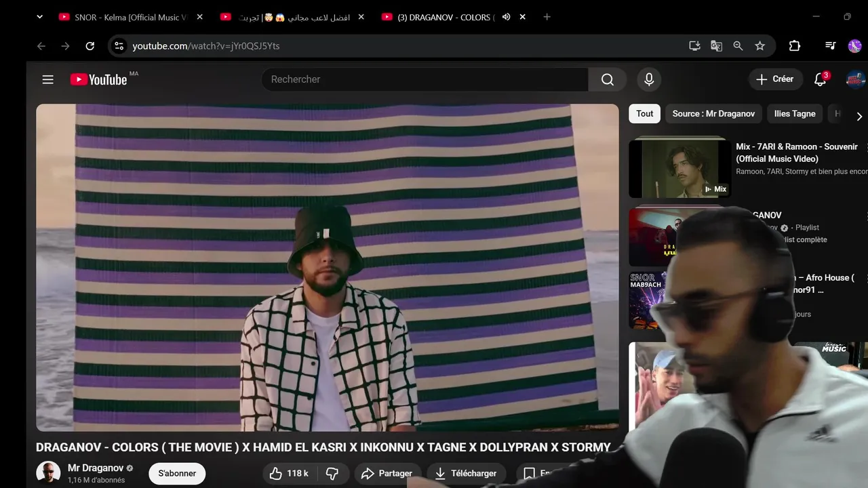Focus the Rechercher search field
868x488 pixels.
click(x=425, y=79)
